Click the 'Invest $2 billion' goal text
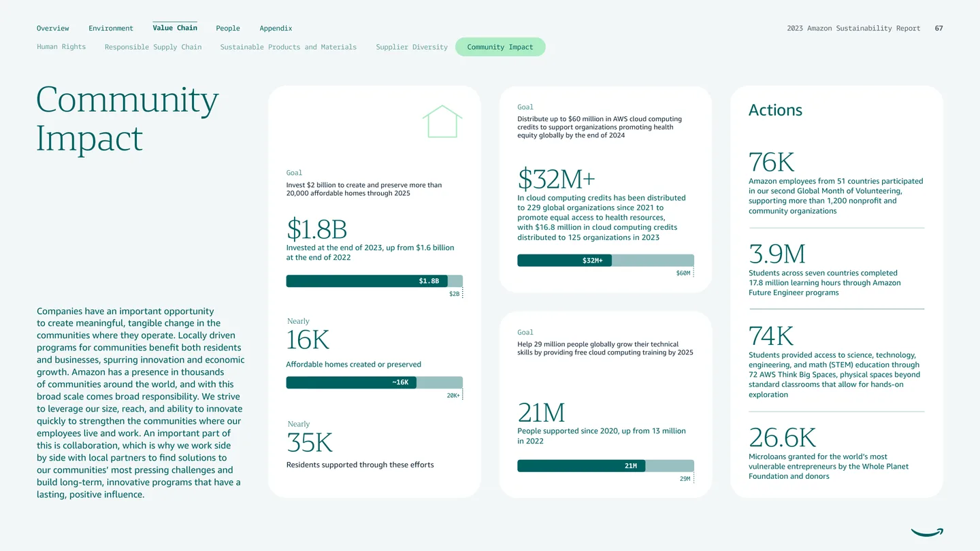The height and width of the screenshot is (551, 980). pyautogui.click(x=364, y=189)
